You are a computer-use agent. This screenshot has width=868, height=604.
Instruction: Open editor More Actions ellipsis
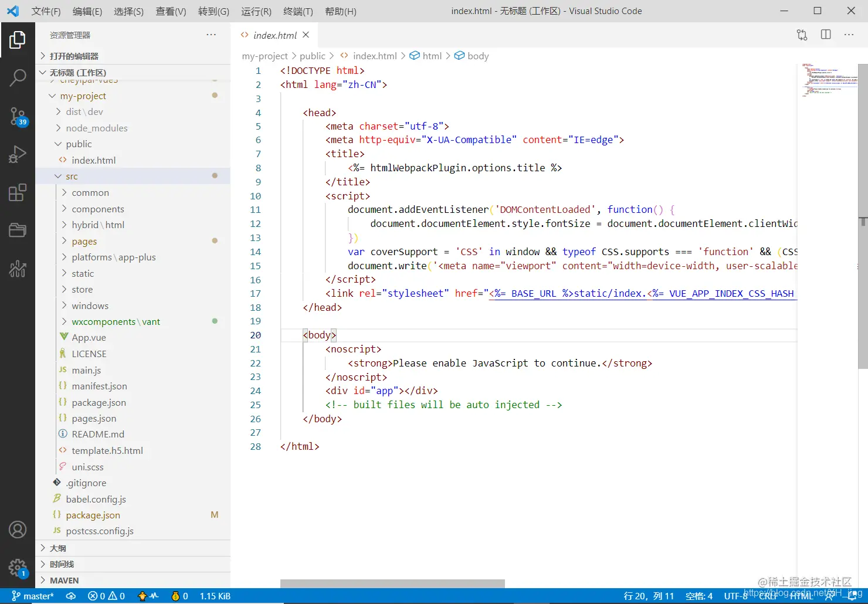click(x=849, y=35)
